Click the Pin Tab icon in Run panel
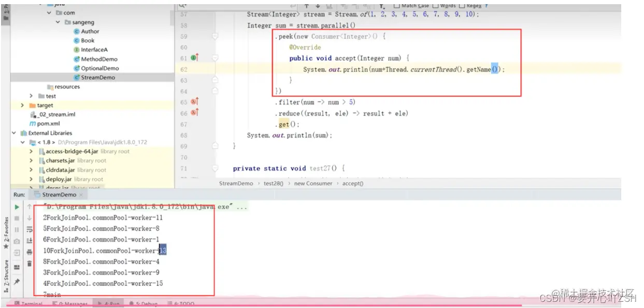Image resolution: width=644 pixels, height=308 pixels. (17, 282)
